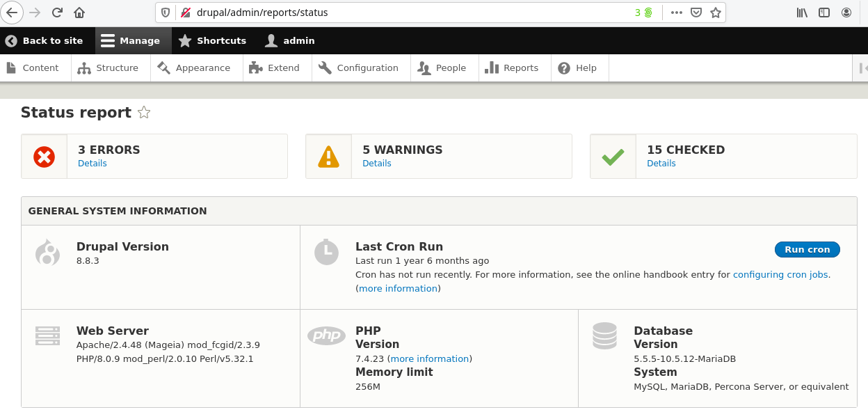This screenshot has height=419, width=868.
Task: Click the 5.5.5-10.5.12-MariaDB version text
Action: tap(685, 359)
